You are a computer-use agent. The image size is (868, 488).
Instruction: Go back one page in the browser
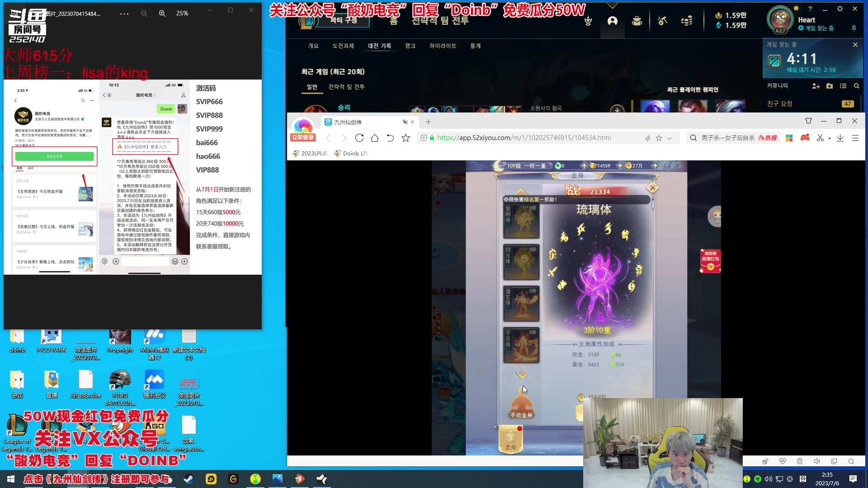[328, 138]
